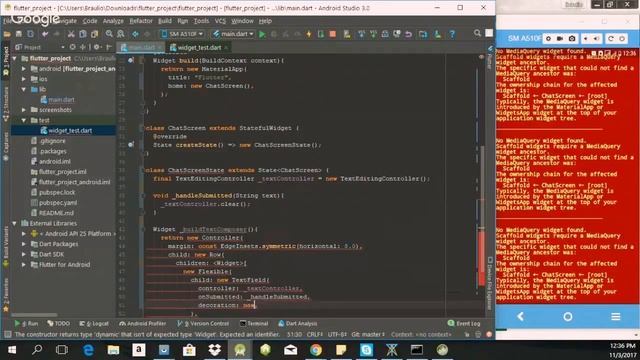Click the Find magnifier icon in the toolbar
The width and height of the screenshot is (640, 360).
pyautogui.click(x=109, y=34)
